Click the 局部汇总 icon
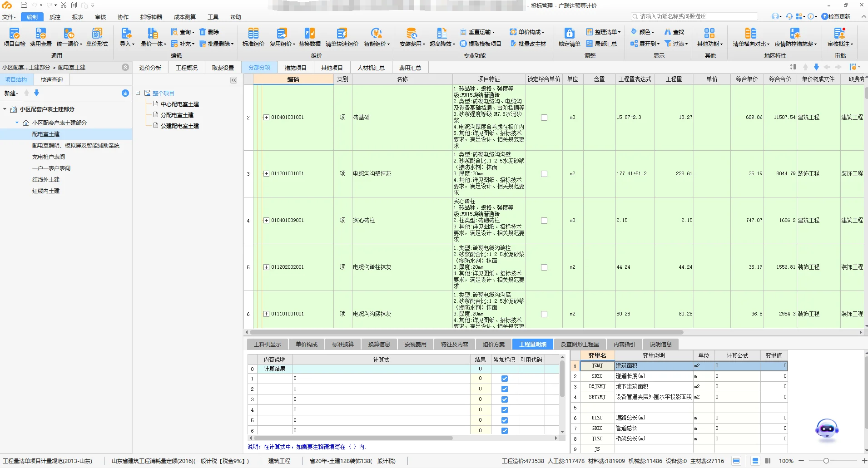Viewport: 868px width, 468px height. (x=601, y=44)
